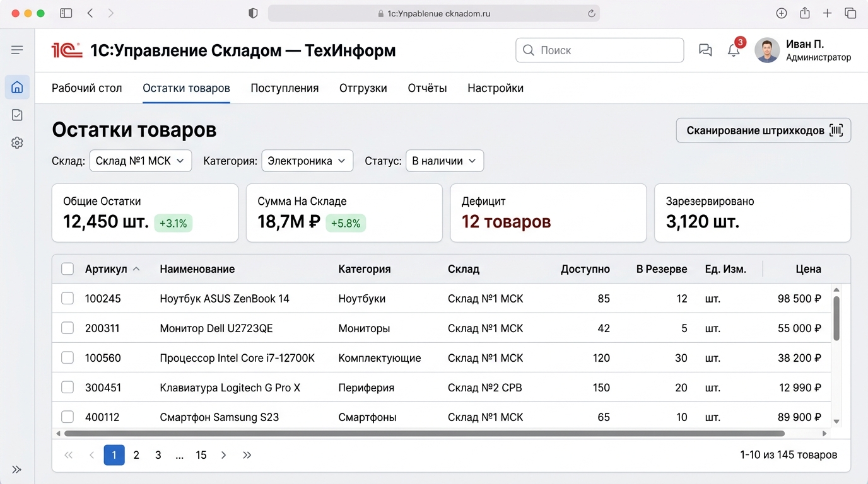Open the Отгрузки tab
The width and height of the screenshot is (868, 484).
pyautogui.click(x=363, y=88)
